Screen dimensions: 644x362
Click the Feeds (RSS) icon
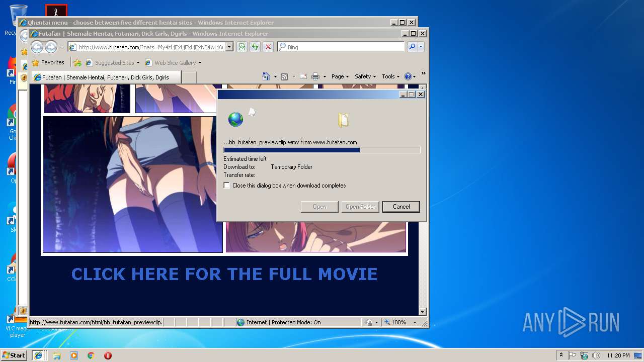pos(284,76)
